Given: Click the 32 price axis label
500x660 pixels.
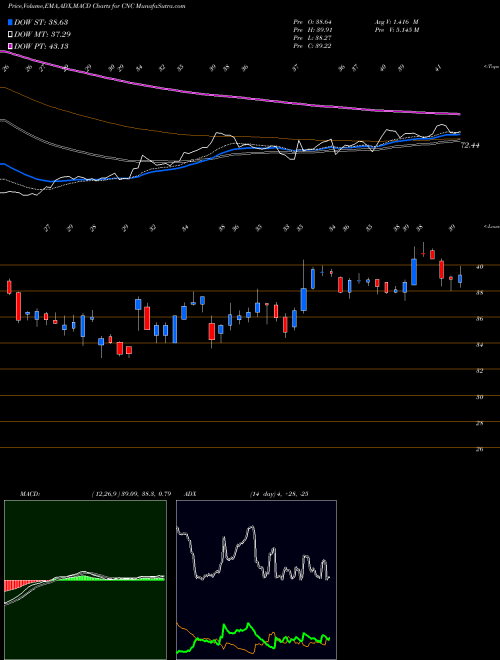Looking at the screenshot, I should (x=479, y=371).
